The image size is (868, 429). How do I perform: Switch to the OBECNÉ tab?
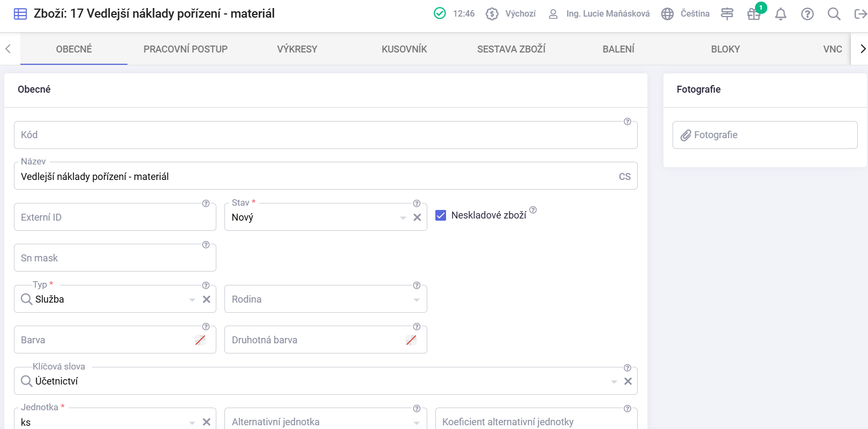[x=74, y=49]
